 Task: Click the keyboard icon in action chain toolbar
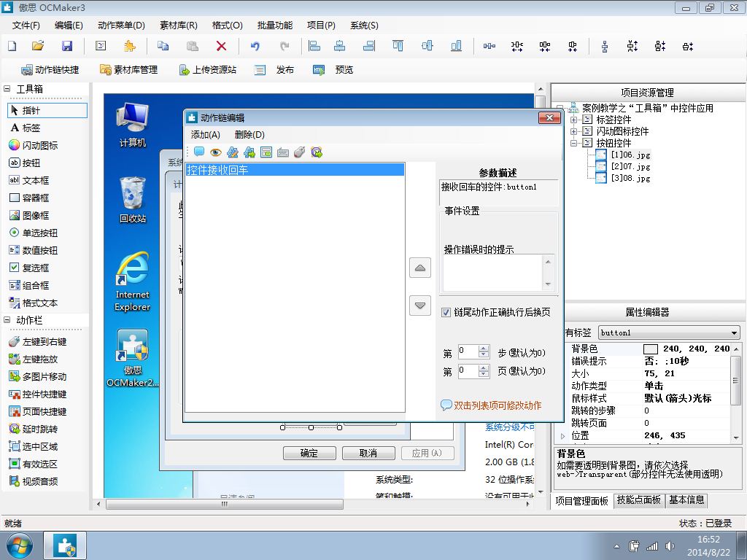pos(282,152)
